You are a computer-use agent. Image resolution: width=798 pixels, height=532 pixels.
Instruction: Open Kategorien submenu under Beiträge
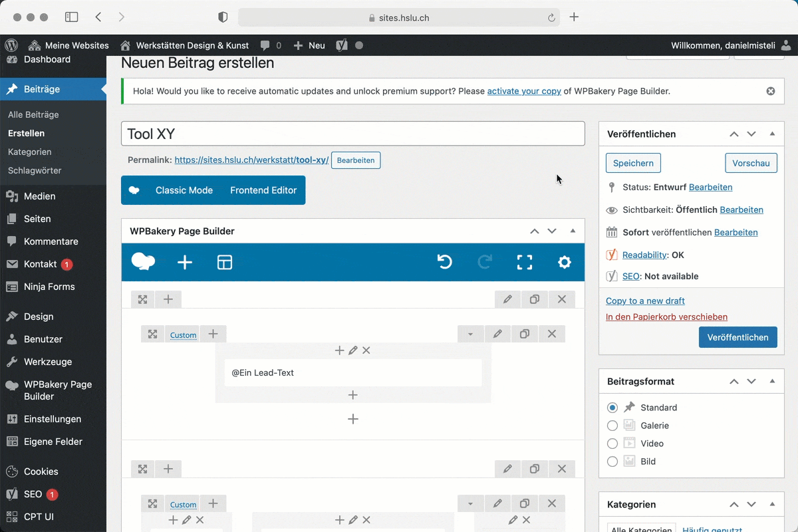coord(30,152)
